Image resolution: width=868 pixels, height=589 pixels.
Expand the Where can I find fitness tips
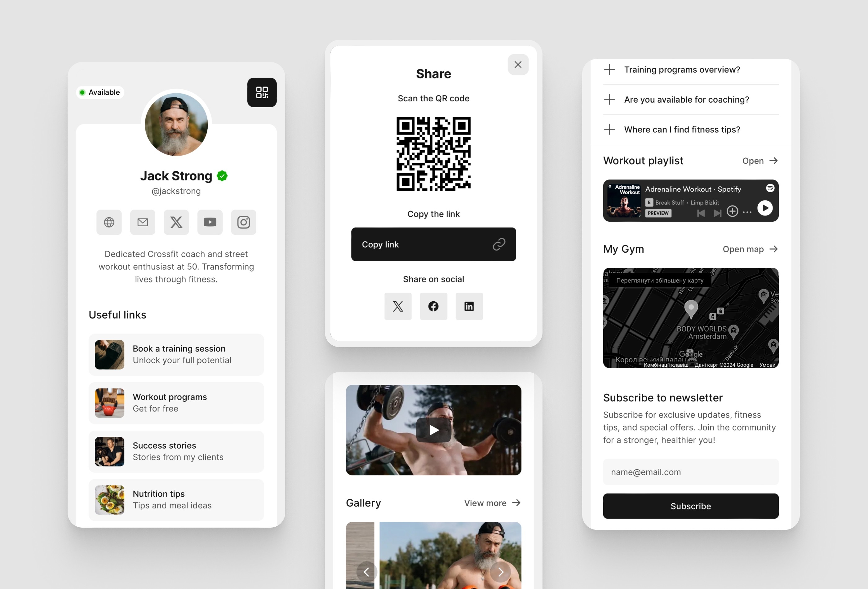[x=610, y=129]
